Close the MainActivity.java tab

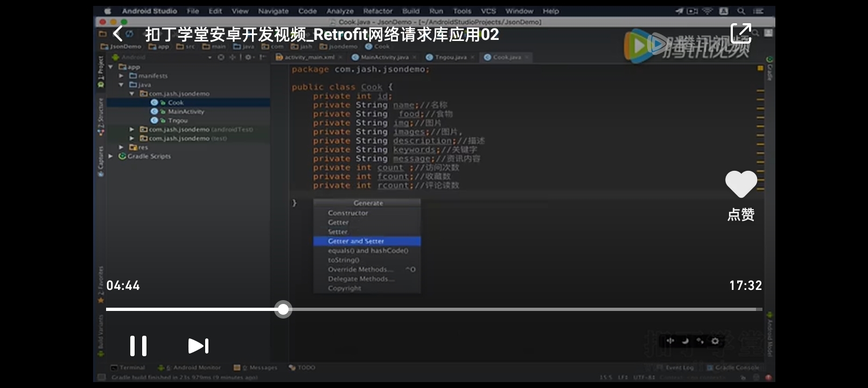pyautogui.click(x=414, y=57)
